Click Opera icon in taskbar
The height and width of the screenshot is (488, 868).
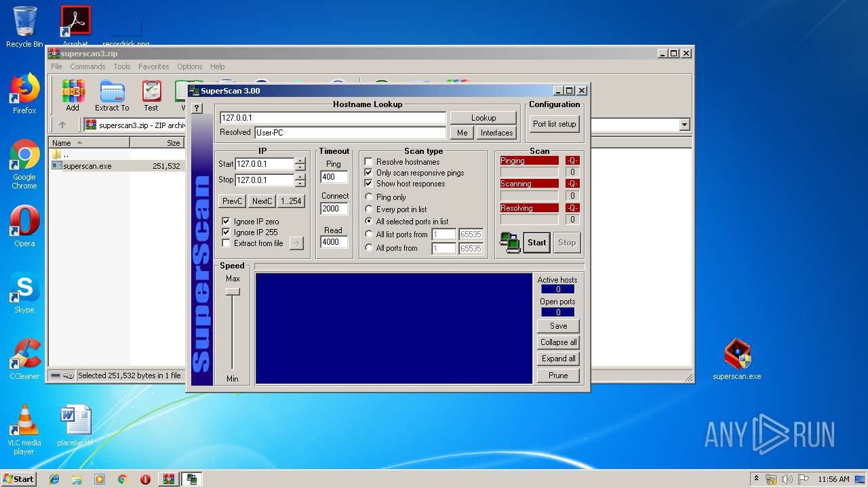tap(145, 479)
